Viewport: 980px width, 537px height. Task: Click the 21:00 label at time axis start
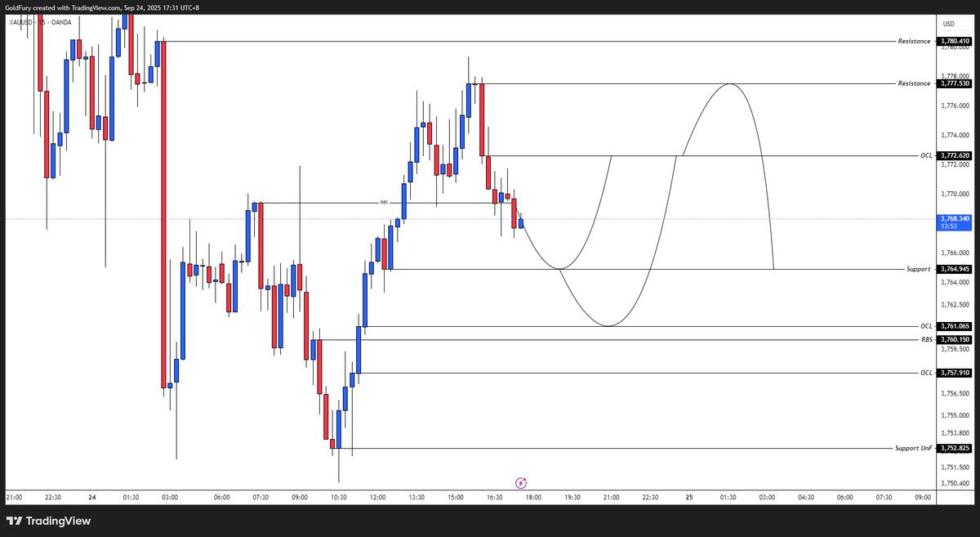(x=14, y=497)
